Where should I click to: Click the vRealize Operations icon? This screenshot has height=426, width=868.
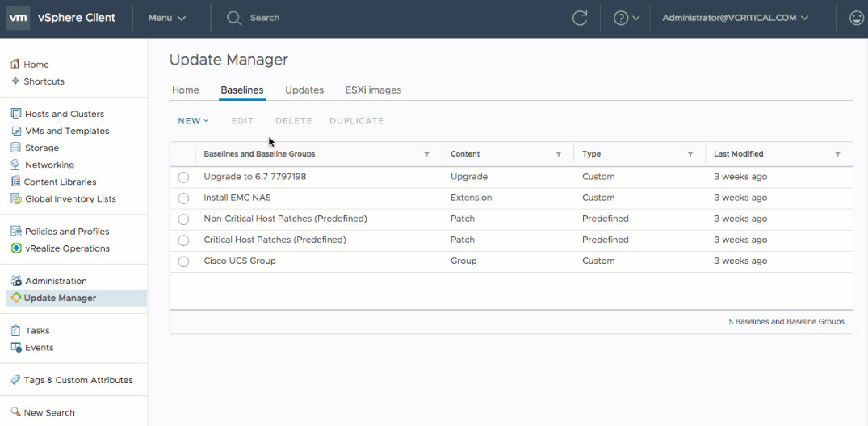tap(16, 248)
